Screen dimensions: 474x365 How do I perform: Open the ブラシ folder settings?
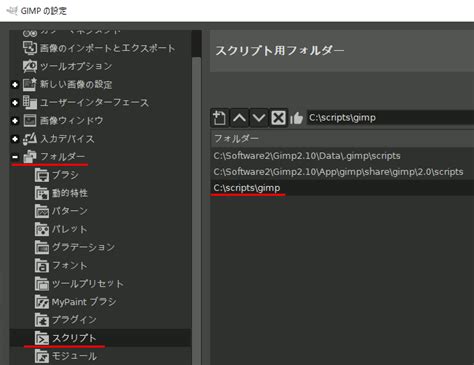click(x=65, y=175)
